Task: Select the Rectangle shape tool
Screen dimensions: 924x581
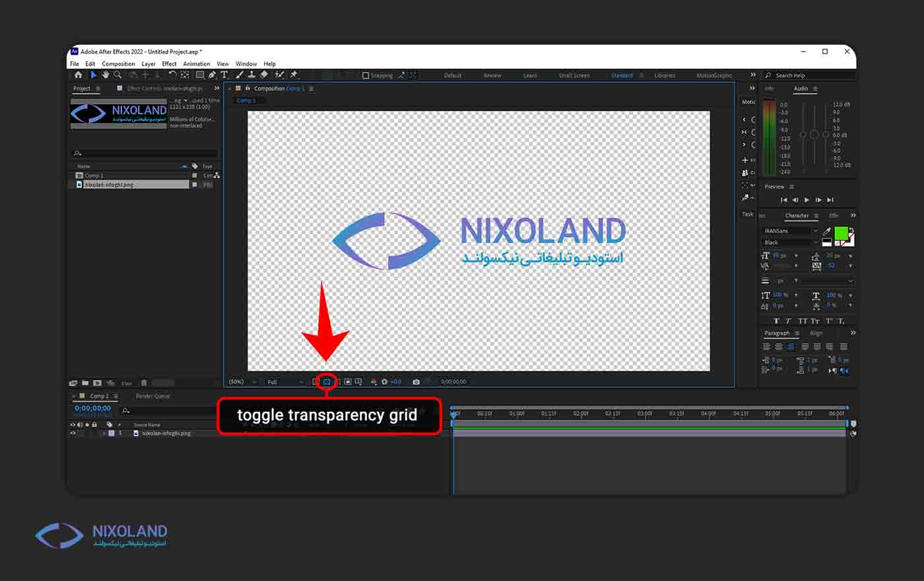Action: point(200,75)
